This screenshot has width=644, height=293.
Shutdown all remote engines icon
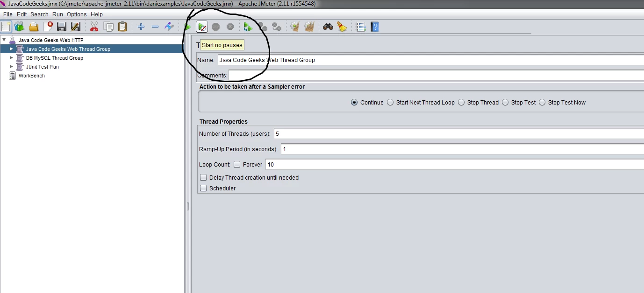pyautogui.click(x=277, y=27)
